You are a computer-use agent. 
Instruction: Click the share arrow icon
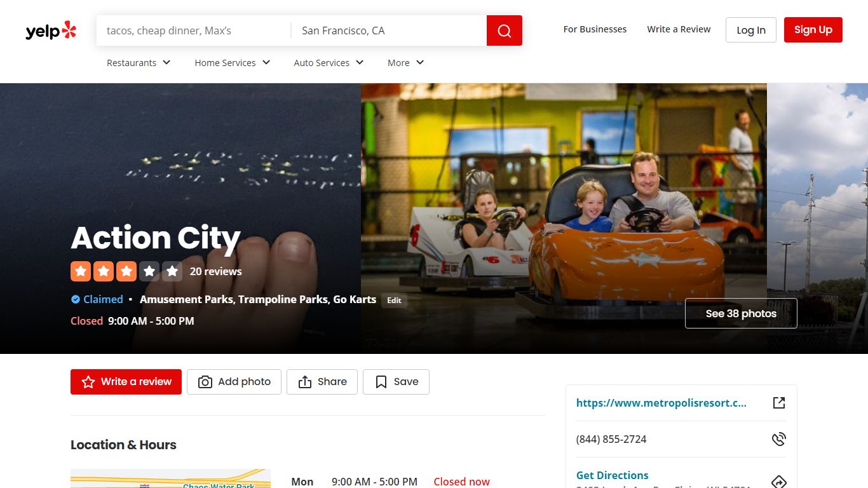click(305, 382)
